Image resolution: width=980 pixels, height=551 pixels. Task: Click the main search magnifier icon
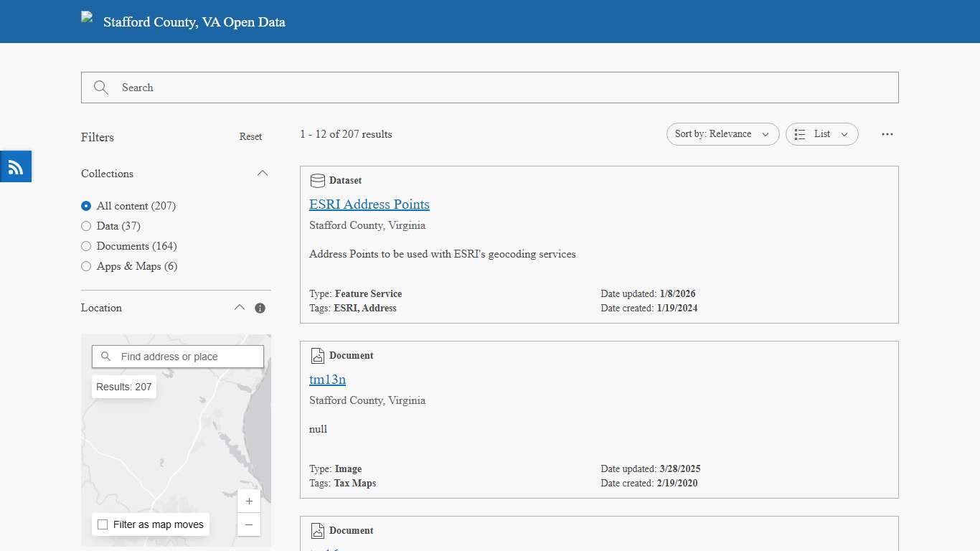[101, 88]
